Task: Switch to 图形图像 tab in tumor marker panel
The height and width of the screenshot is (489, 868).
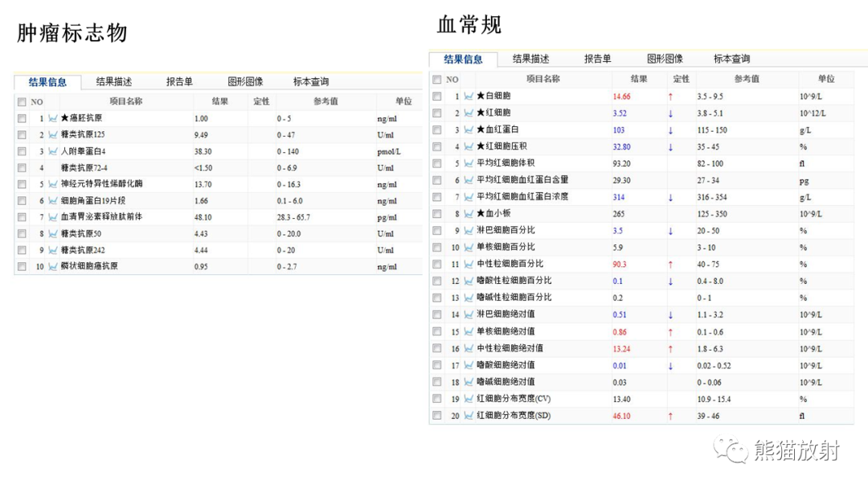Action: point(245,82)
